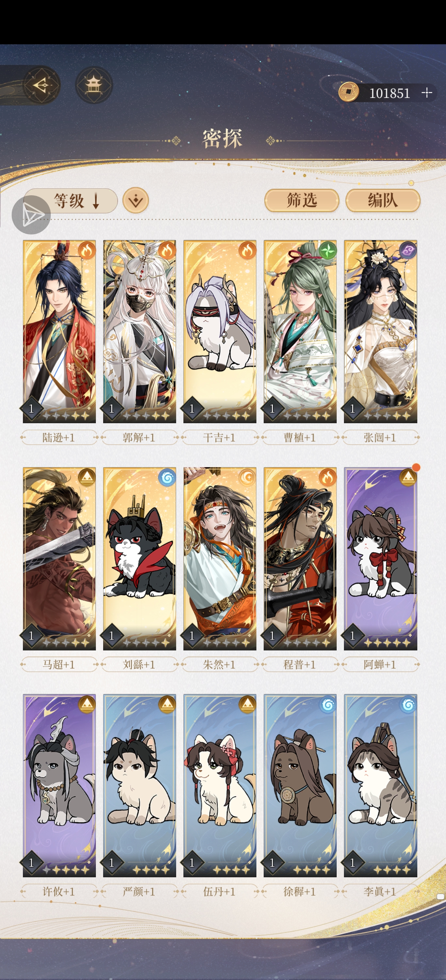Open the 徐穉 cat character card
The image size is (446, 980).
coord(300,785)
